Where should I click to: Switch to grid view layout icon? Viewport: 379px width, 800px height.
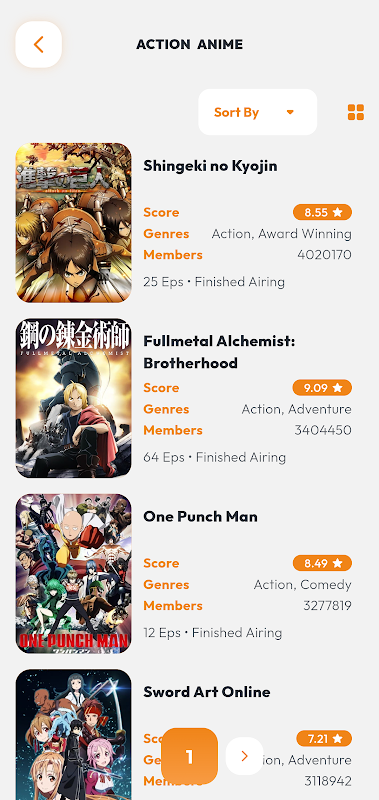tap(356, 112)
